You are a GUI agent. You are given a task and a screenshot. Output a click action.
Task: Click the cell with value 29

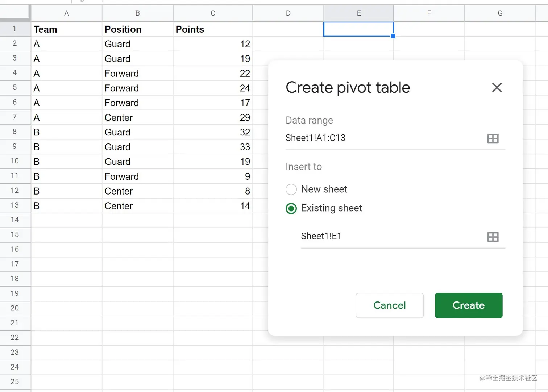coord(213,117)
